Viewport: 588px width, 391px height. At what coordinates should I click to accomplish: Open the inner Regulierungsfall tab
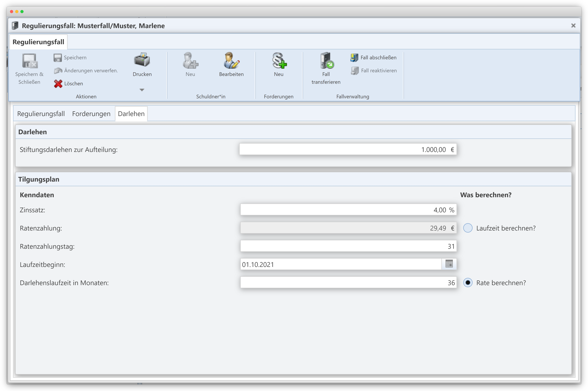click(41, 114)
